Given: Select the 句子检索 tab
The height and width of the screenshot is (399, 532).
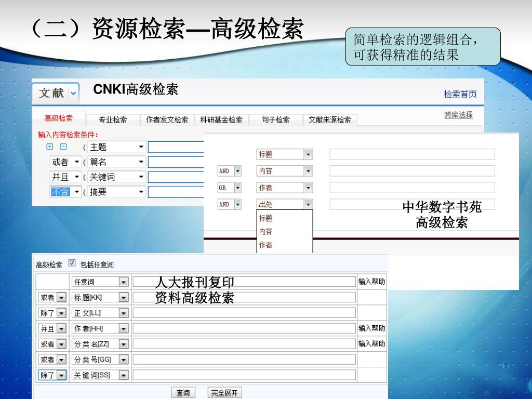Looking at the screenshot, I should (275, 120).
